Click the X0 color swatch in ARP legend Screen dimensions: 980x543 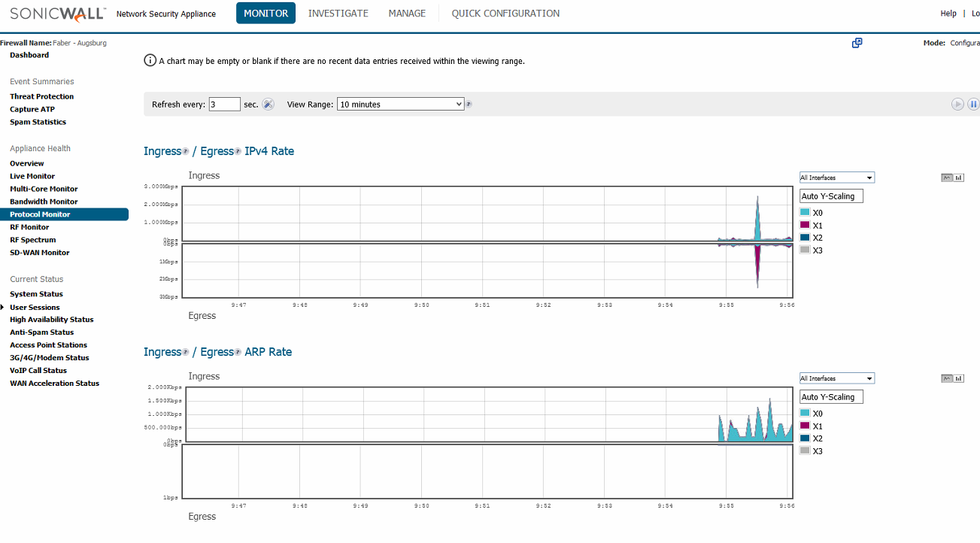point(805,414)
